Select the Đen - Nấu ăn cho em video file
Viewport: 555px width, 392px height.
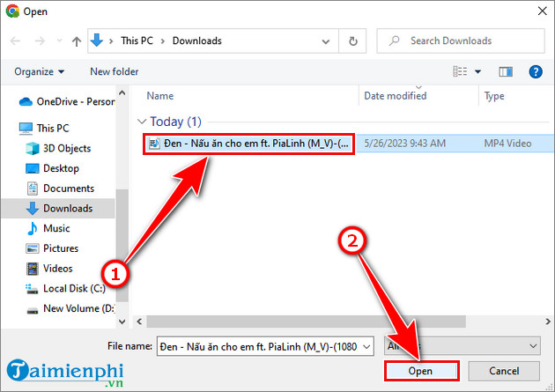point(248,144)
